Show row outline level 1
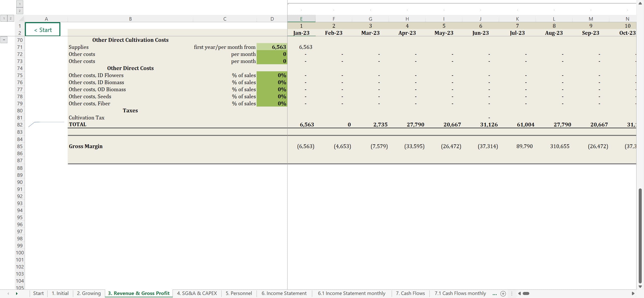 (x=4, y=18)
